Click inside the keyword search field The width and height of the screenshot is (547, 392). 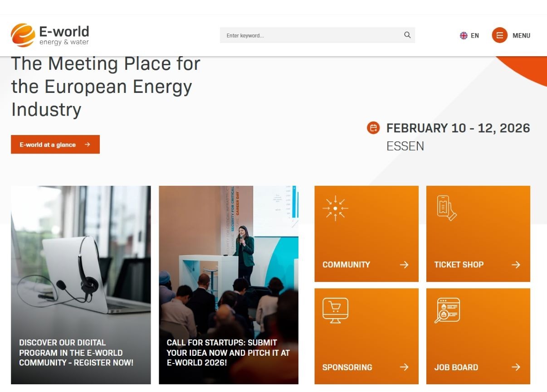point(295,35)
